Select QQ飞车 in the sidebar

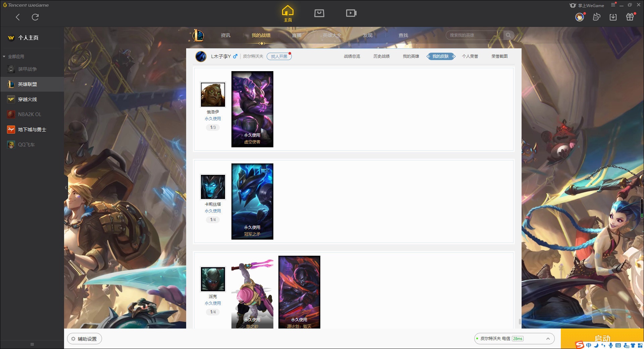(x=32, y=145)
